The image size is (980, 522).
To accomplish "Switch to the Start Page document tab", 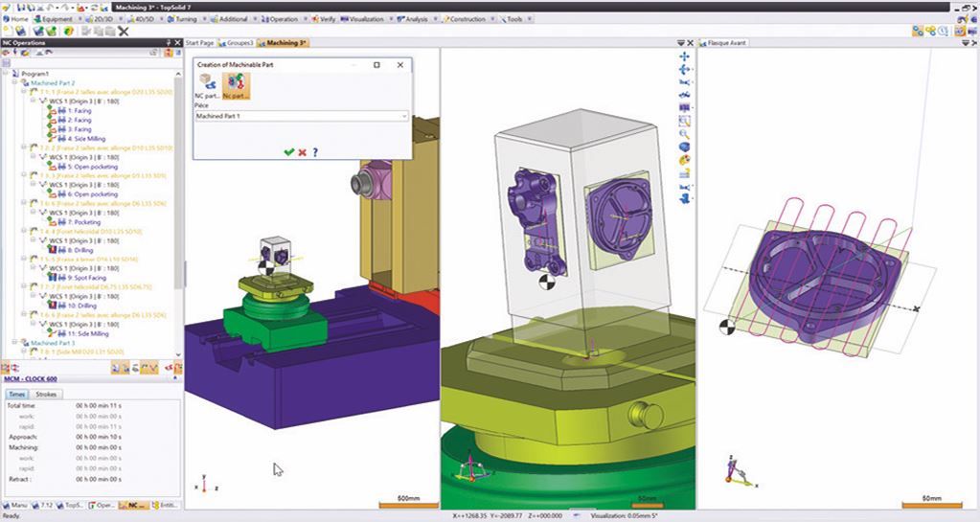I will [199, 43].
